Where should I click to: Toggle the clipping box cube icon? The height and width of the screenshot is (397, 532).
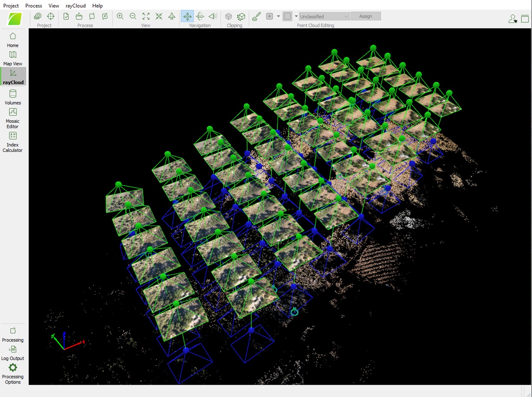pos(229,16)
